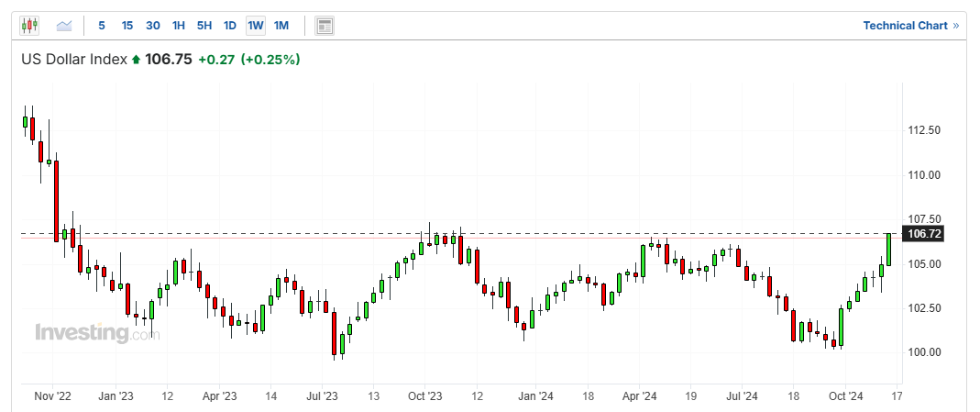Viewport: 980px width, 412px height.
Task: Switch to the area chart icon
Action: coord(64,26)
